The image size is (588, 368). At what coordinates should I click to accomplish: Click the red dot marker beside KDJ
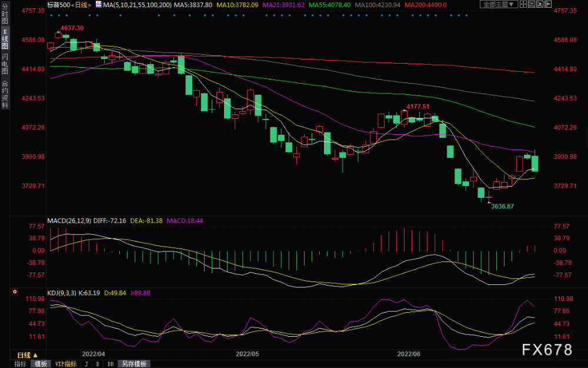click(15, 291)
